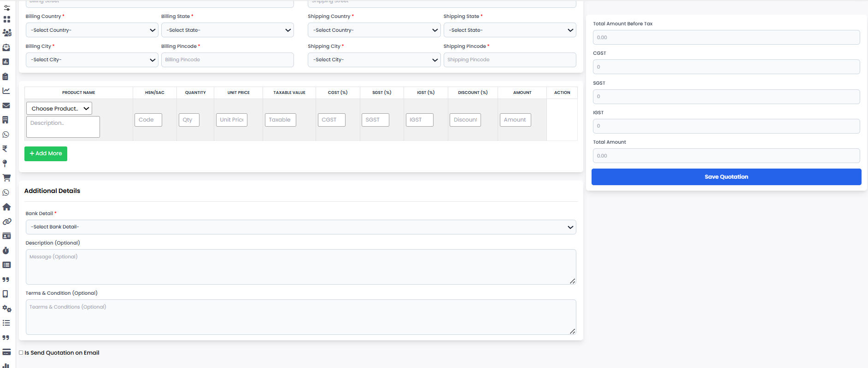Open the dashboard grid sidebar icon
Image resolution: width=868 pixels, height=368 pixels.
[x=6, y=19]
